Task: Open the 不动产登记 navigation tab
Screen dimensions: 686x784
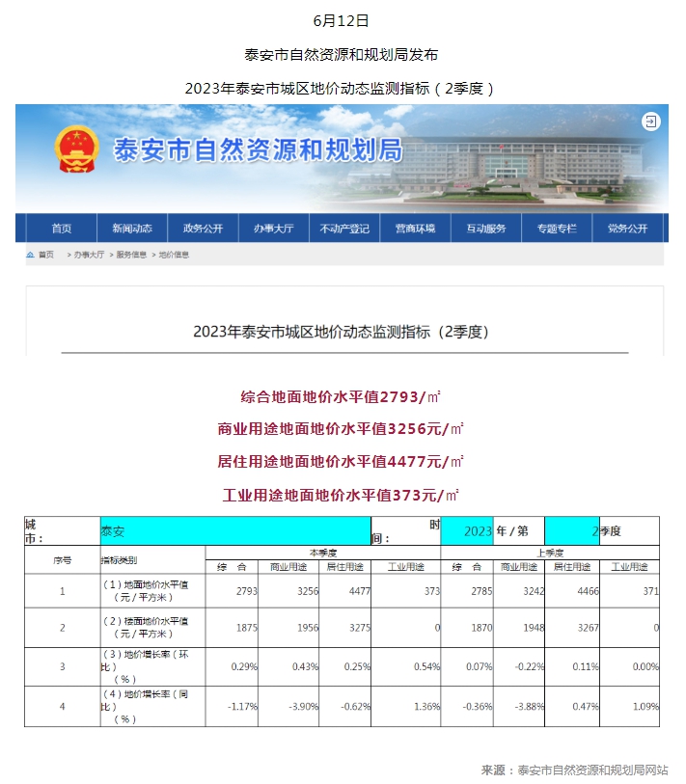Action: coord(344,229)
